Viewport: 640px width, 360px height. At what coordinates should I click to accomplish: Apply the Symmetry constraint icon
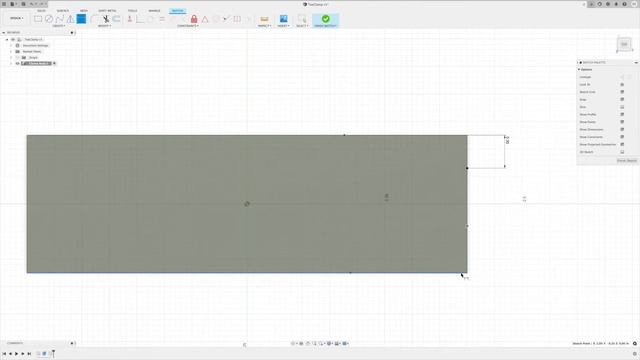[x=237, y=19]
